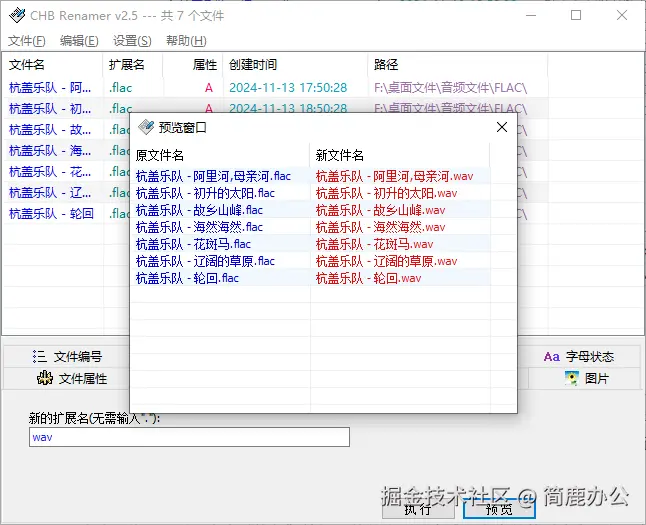Click attribute A in first file row
The image size is (646, 525).
tap(208, 87)
